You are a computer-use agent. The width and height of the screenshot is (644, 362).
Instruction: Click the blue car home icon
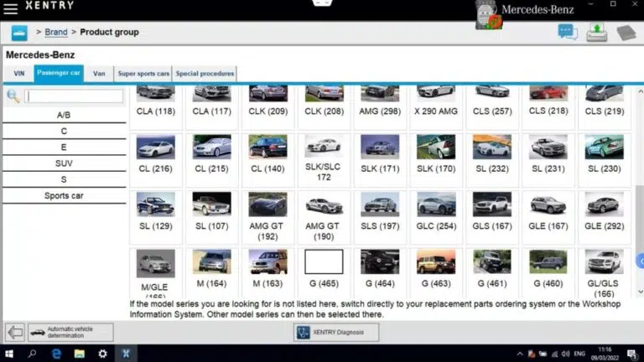point(19,33)
